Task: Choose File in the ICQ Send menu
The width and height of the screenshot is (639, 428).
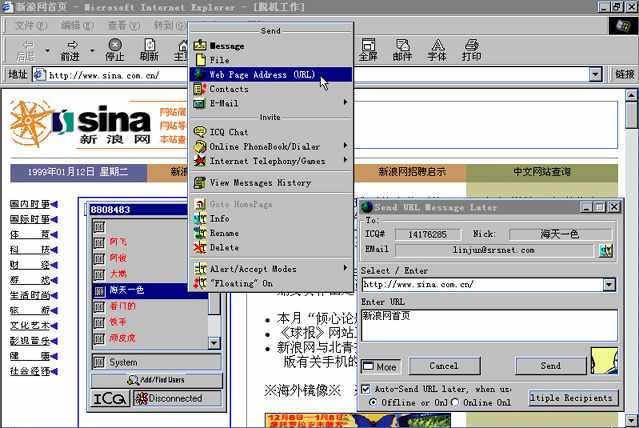Action: (x=271, y=60)
